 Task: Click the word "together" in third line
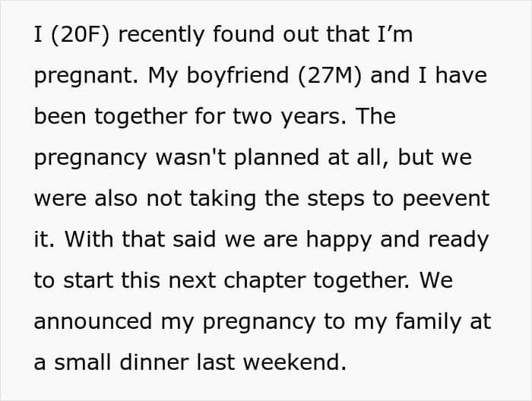pos(141,117)
